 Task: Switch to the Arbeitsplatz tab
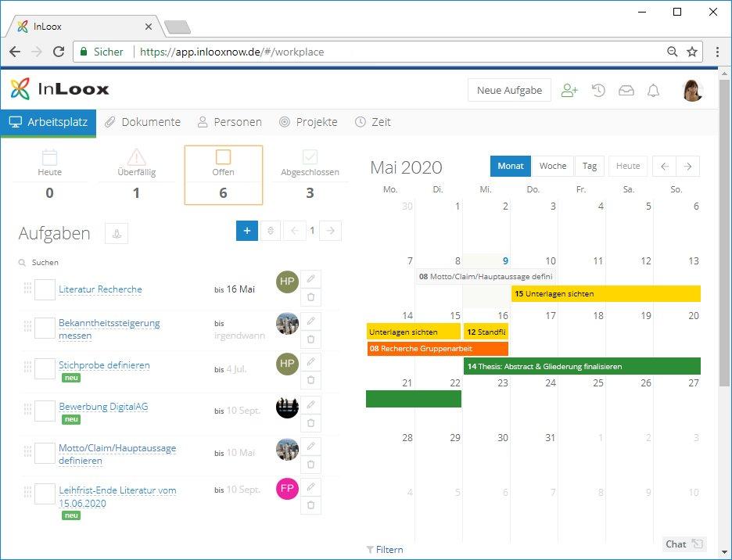tap(48, 122)
